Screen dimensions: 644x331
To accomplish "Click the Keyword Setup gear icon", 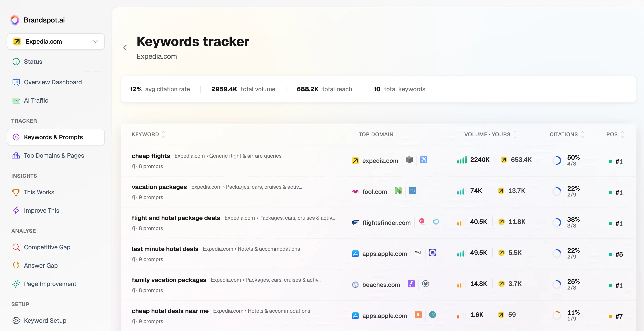I will (x=16, y=321).
